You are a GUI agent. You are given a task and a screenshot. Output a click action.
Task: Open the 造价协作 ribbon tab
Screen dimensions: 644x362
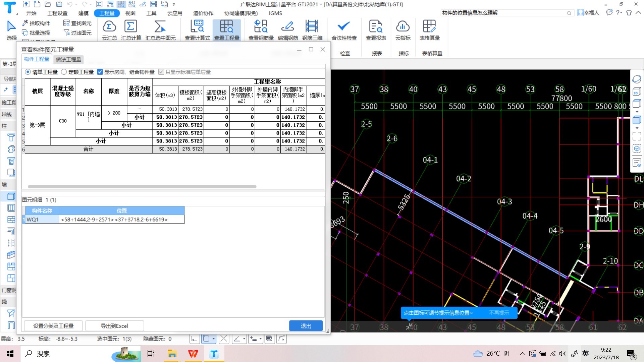(203, 13)
